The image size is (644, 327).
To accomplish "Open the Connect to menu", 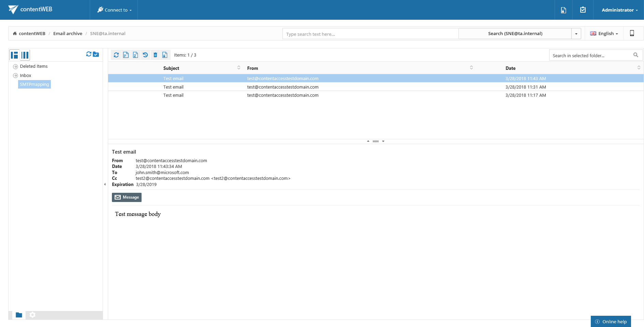I will coord(114,10).
